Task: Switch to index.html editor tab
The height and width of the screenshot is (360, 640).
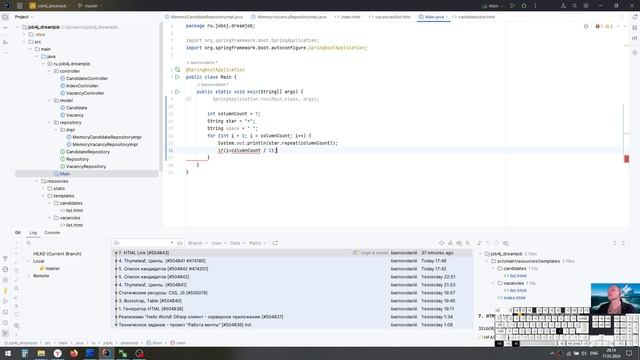Action: click(348, 17)
